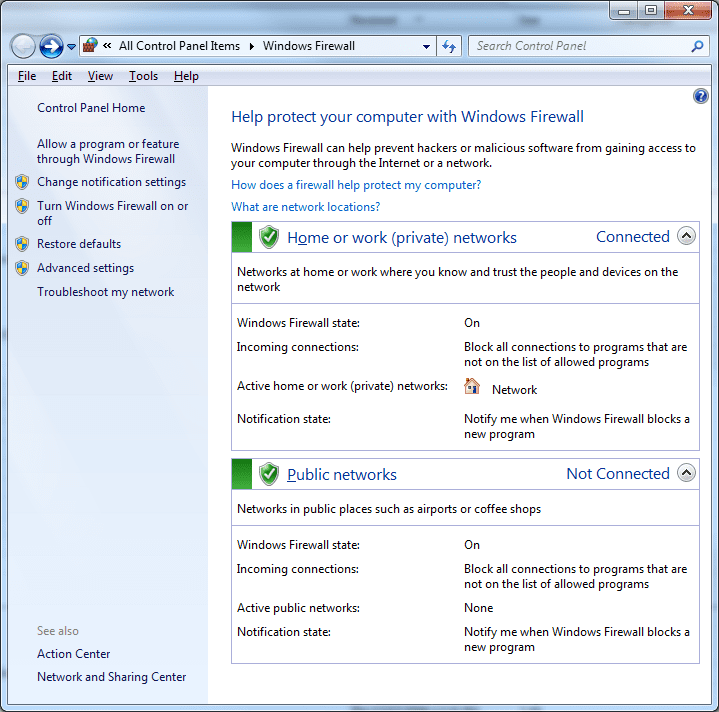
Task: Click shield icon beside Change notification settings
Action: coord(22,182)
